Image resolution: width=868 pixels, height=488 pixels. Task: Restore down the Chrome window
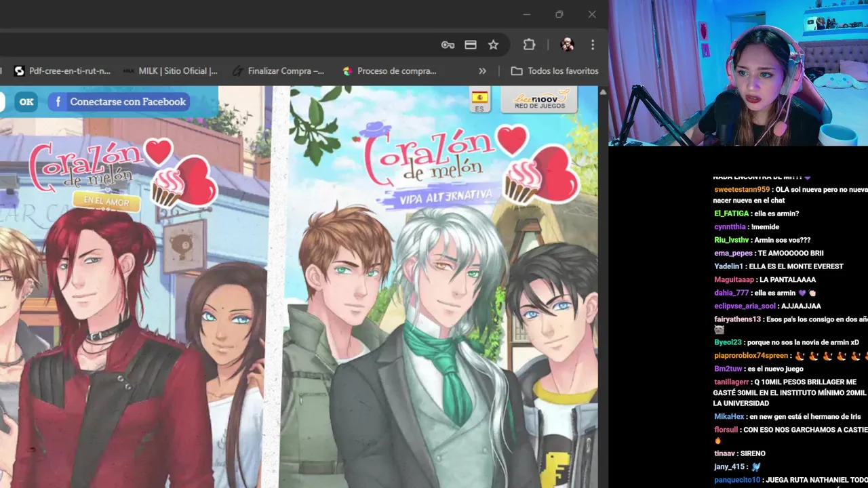[559, 14]
